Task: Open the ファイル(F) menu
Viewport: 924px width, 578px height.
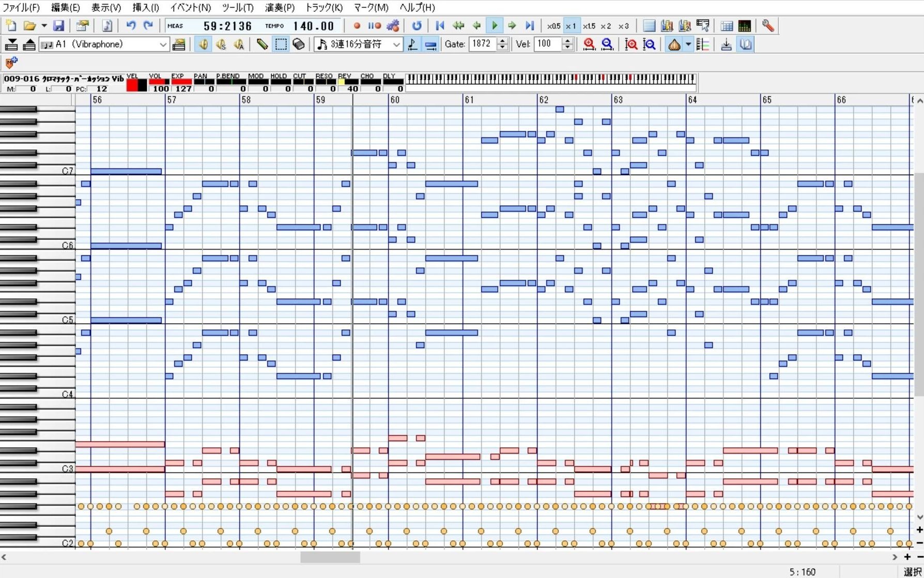Action: 21,7
